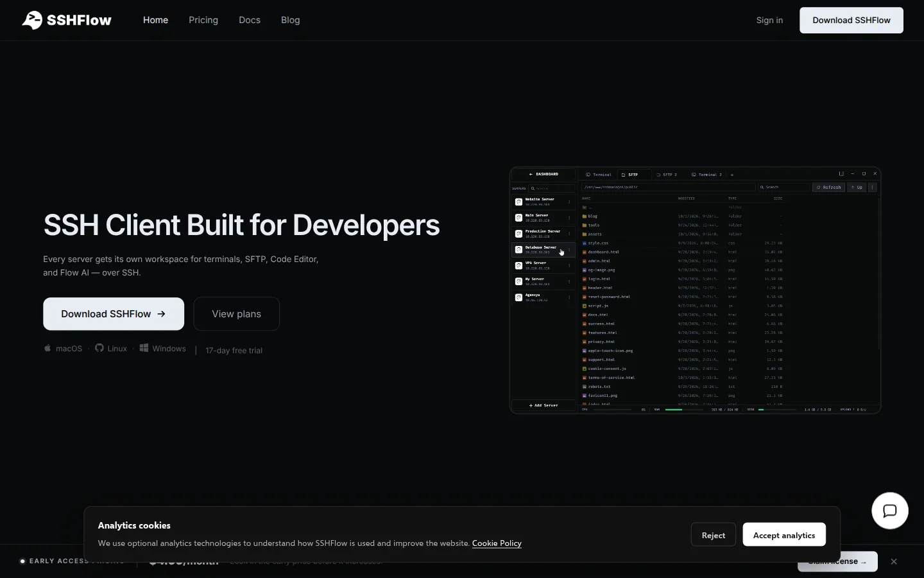
Task: Click the Sign in link
Action: [769, 20]
